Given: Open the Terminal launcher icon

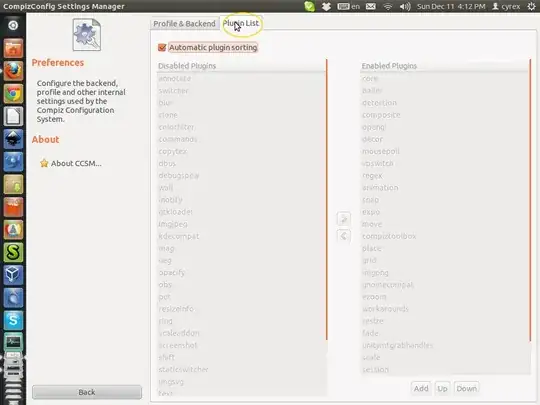Looking at the screenshot, I should (13, 342).
